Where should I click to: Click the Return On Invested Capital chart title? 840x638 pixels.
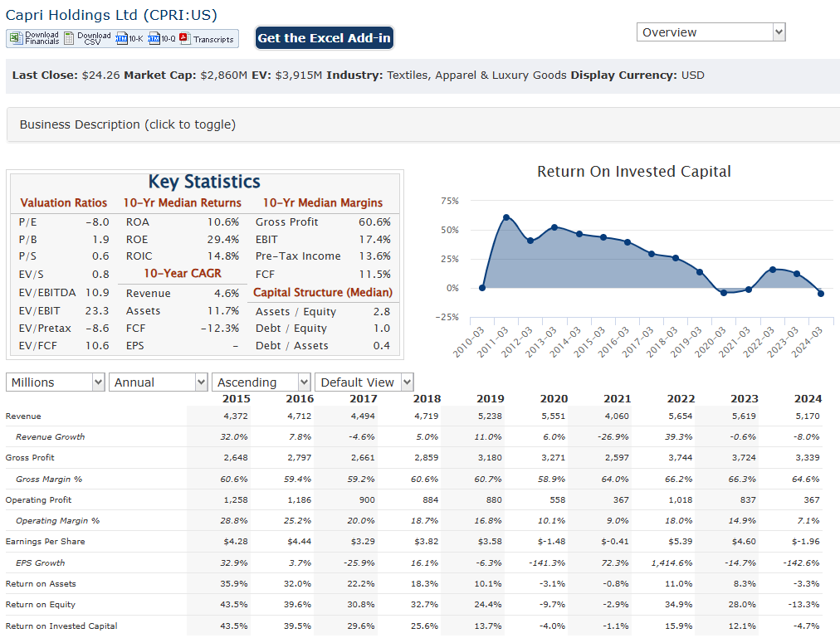(x=634, y=172)
